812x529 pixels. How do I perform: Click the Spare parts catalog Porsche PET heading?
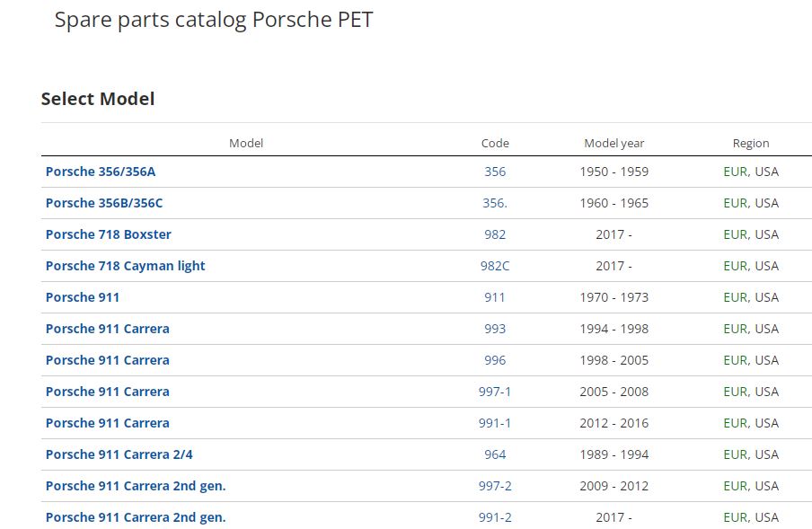point(214,20)
